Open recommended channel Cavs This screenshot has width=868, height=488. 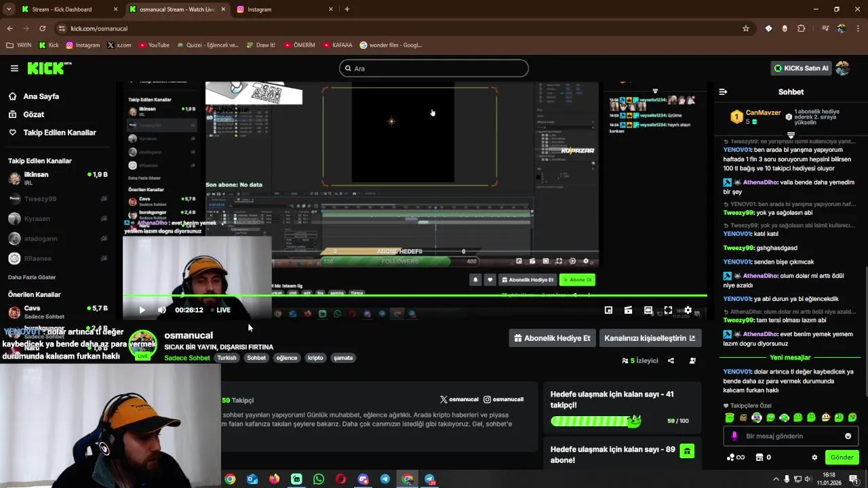[58, 312]
